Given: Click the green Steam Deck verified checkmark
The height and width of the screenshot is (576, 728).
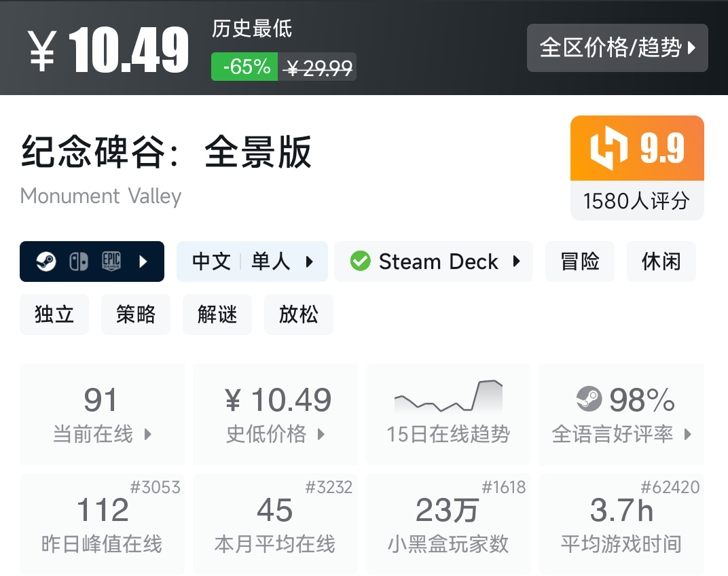Looking at the screenshot, I should click(x=360, y=262).
